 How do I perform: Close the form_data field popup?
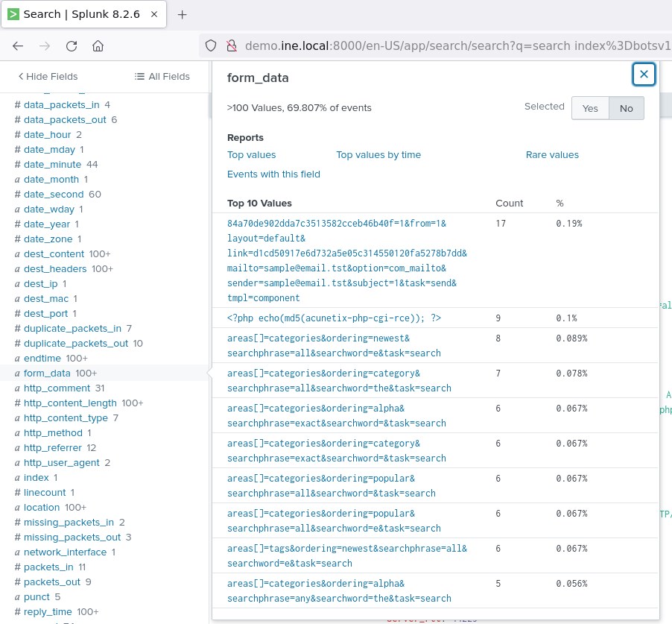(x=644, y=75)
